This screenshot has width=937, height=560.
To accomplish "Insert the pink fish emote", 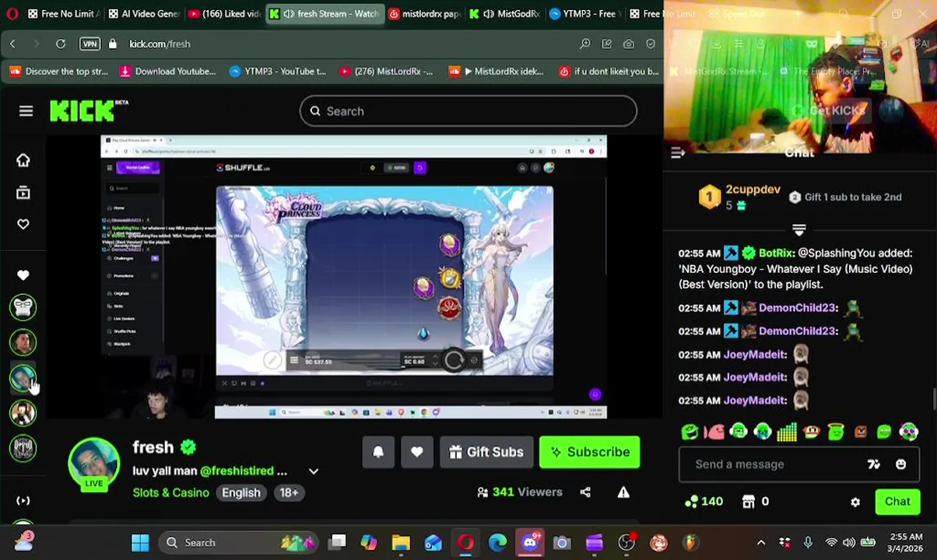I will pyautogui.click(x=714, y=432).
